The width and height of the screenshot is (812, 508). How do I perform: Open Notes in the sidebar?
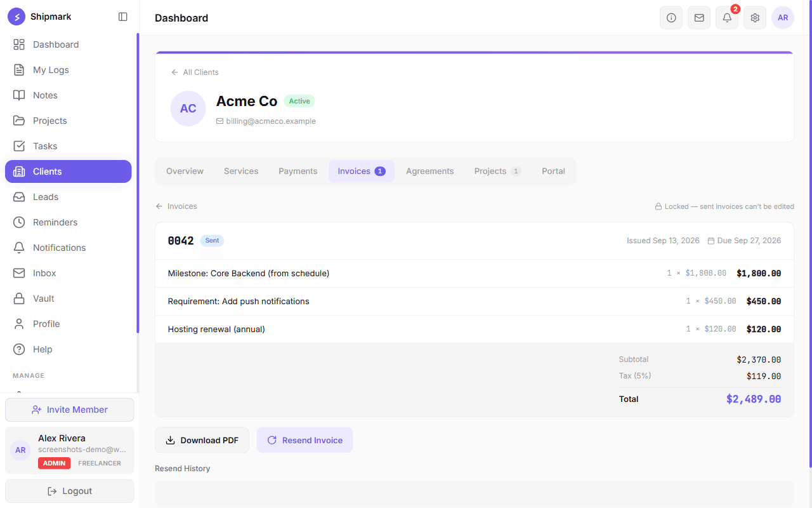pos(69,95)
